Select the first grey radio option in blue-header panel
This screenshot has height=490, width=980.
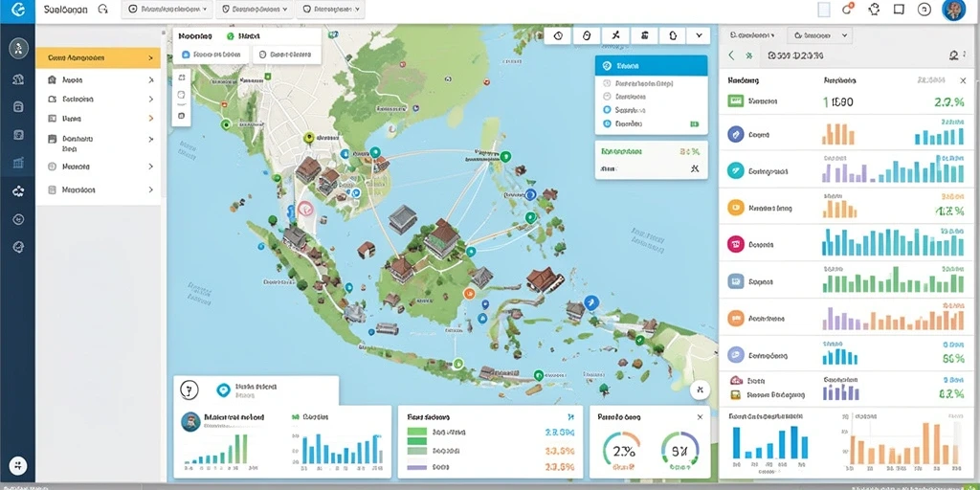pos(606,83)
